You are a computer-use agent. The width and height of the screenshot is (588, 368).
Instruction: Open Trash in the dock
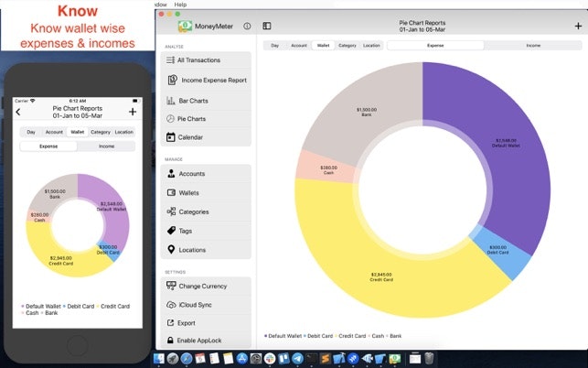(430, 359)
